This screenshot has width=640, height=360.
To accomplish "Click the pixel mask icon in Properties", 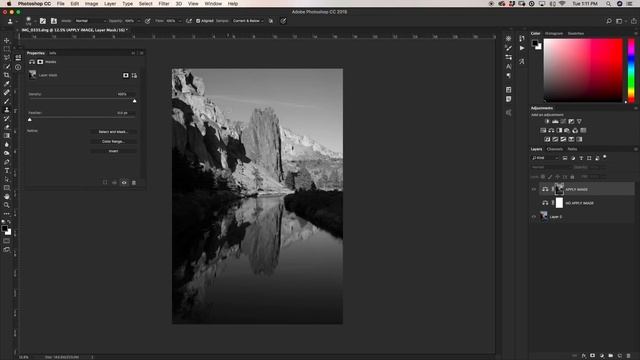I will click(x=126, y=75).
